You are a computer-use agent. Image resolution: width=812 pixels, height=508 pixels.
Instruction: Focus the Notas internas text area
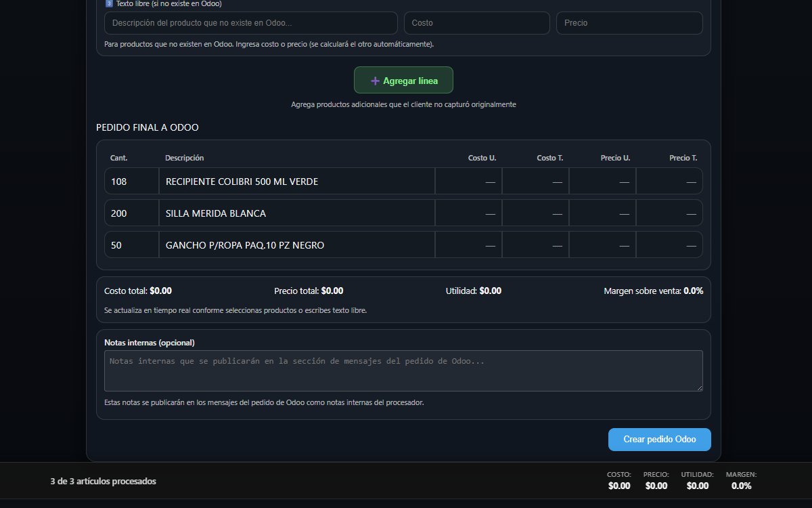tap(403, 370)
